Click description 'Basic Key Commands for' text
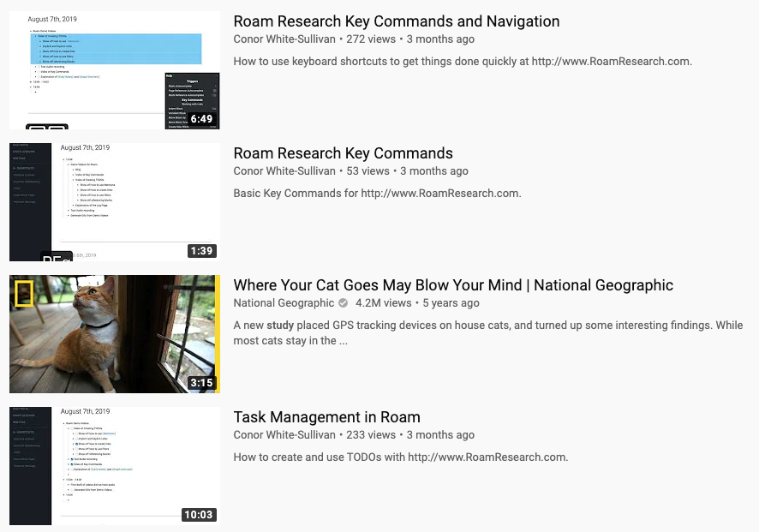Image resolution: width=759 pixels, height=532 pixels. pyautogui.click(x=296, y=193)
